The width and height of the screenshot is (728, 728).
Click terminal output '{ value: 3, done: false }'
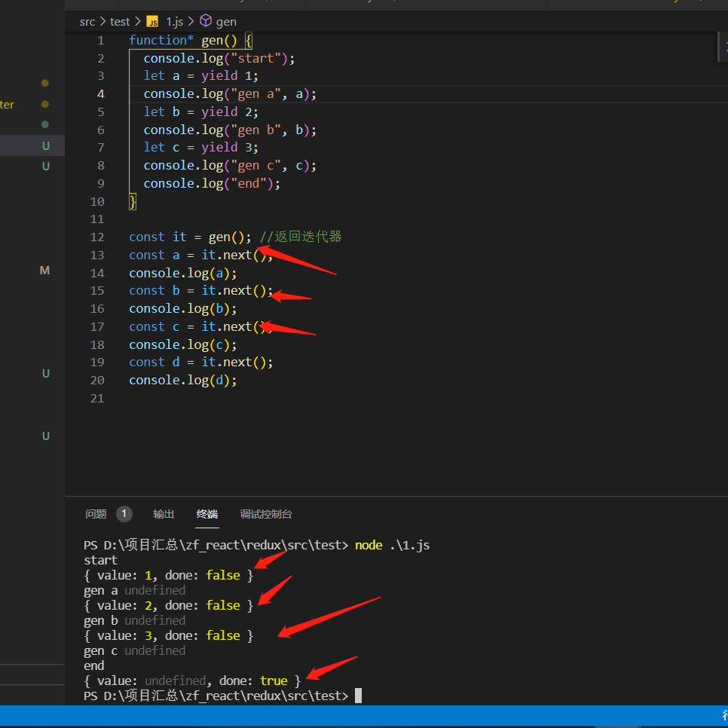[169, 636]
